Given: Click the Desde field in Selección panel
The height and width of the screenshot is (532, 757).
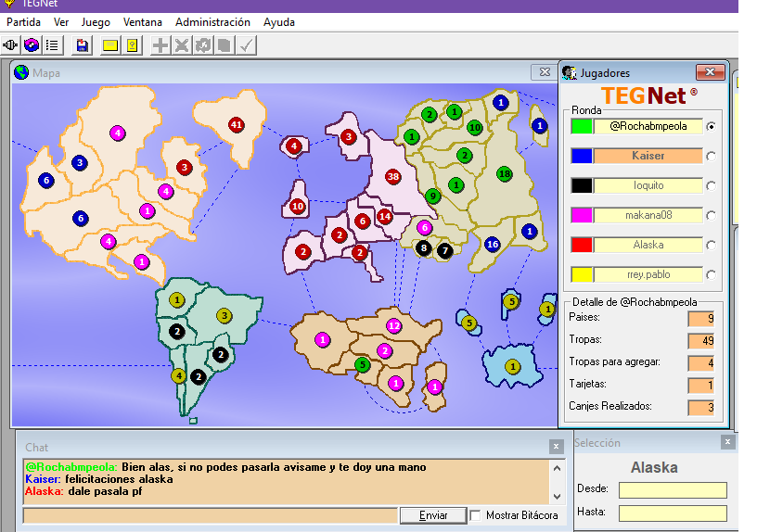Looking at the screenshot, I should pos(673,489).
